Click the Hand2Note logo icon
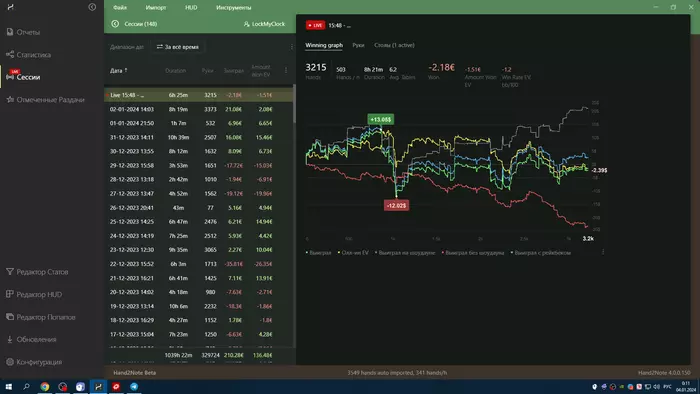The image size is (700, 394). [10, 7]
